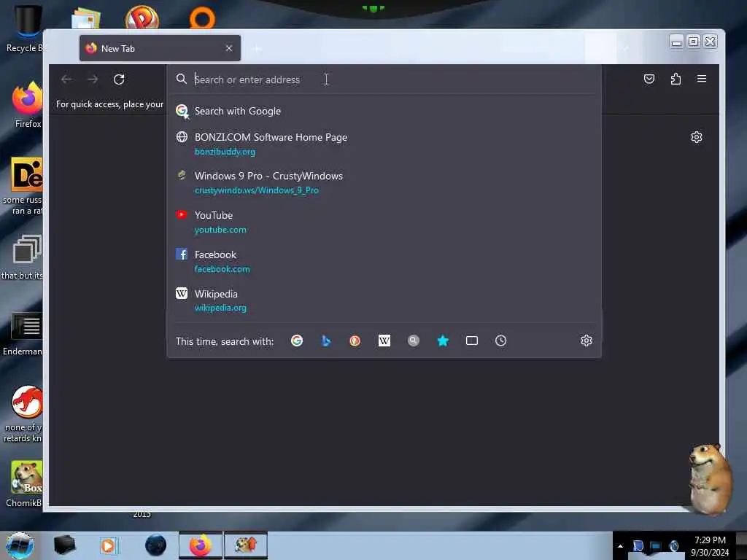
Task: Search bookmarks with the star icon
Action: coord(443,341)
